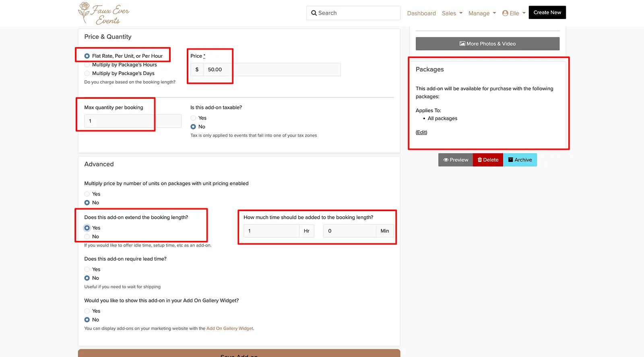
Task: Select Multiply by Package's Days
Action: pyautogui.click(x=87, y=73)
